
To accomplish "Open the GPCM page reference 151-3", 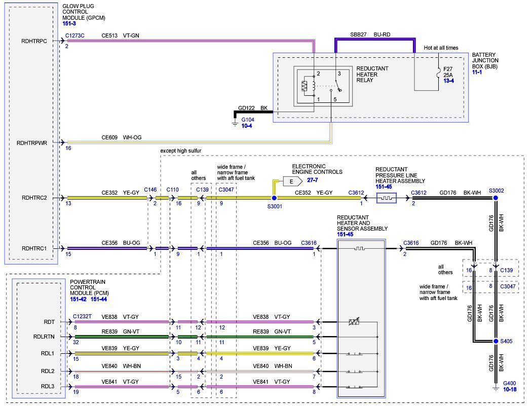I will pyautogui.click(x=68, y=22).
